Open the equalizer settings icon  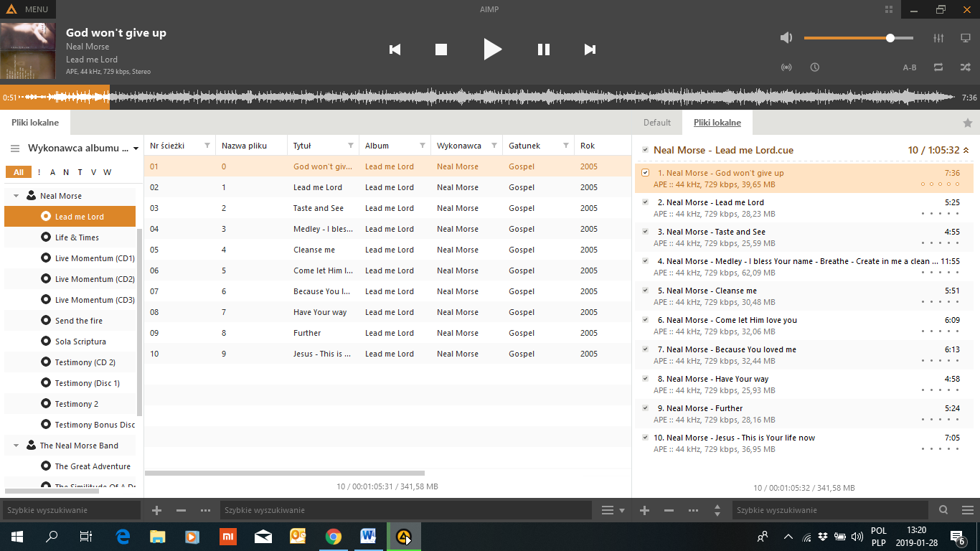click(x=938, y=38)
